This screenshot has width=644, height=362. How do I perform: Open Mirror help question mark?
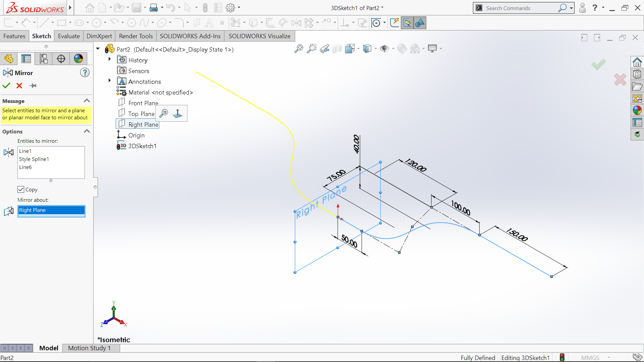click(x=85, y=73)
